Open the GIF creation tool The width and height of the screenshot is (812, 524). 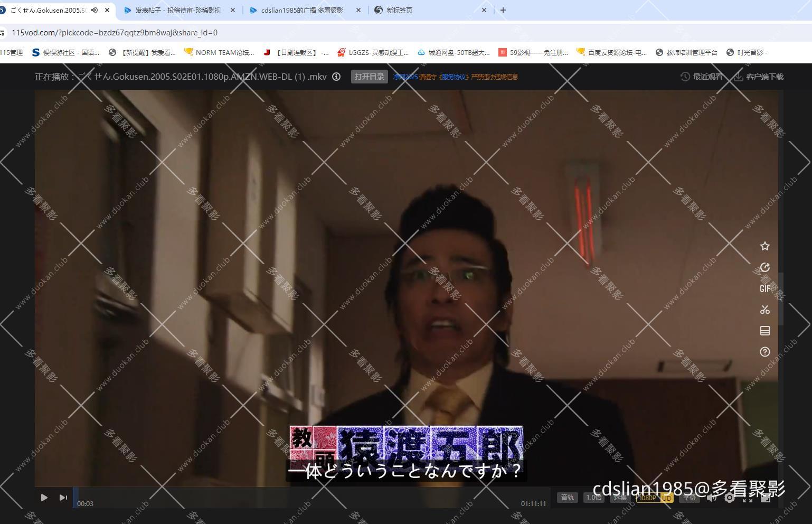click(x=765, y=288)
